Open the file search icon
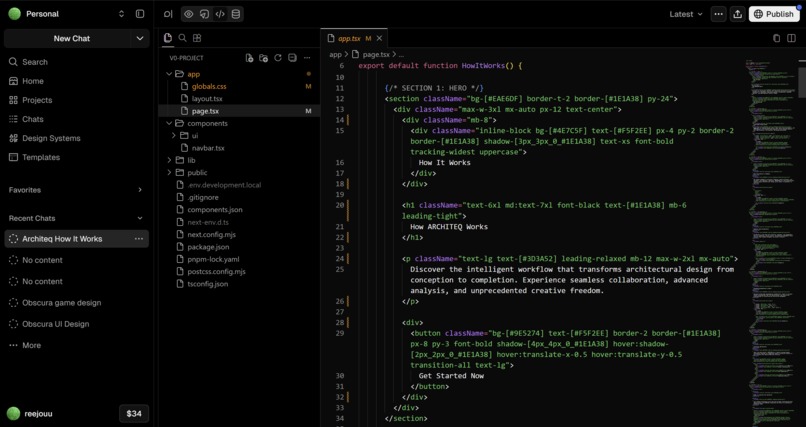 (x=182, y=38)
